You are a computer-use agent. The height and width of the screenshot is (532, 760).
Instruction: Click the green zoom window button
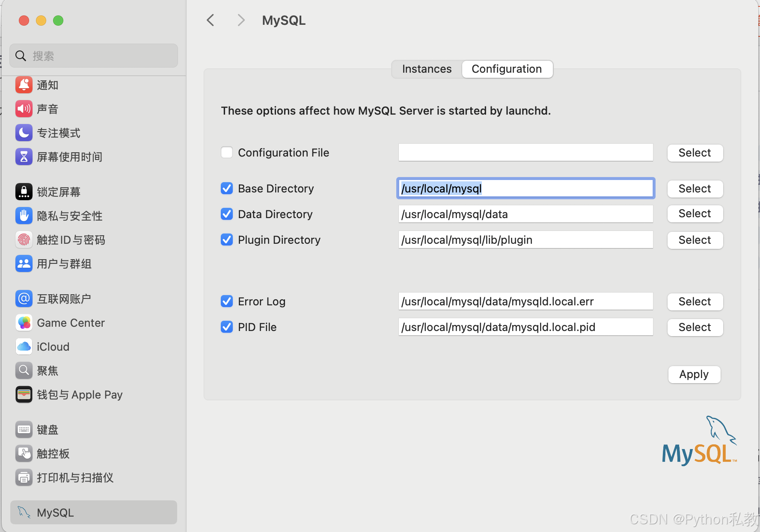pyautogui.click(x=58, y=21)
